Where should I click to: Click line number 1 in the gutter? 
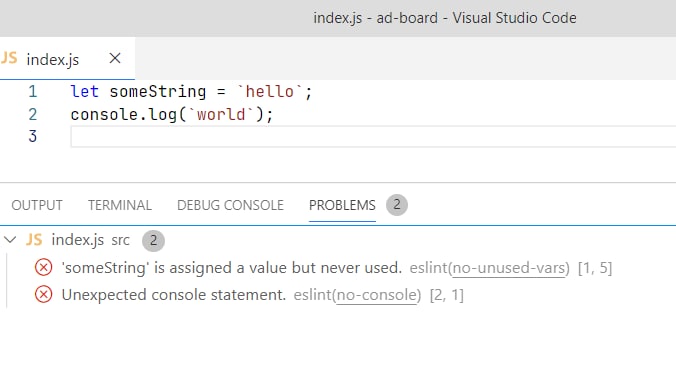pos(33,92)
